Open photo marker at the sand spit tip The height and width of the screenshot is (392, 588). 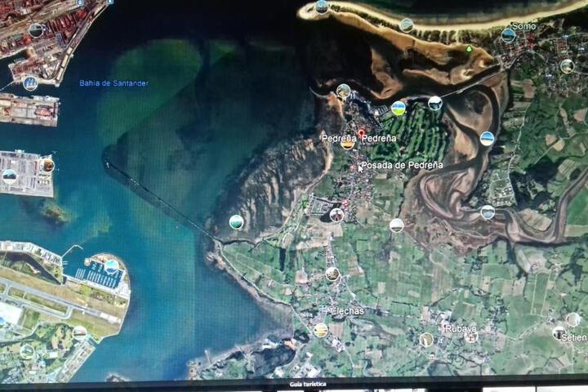point(322,7)
